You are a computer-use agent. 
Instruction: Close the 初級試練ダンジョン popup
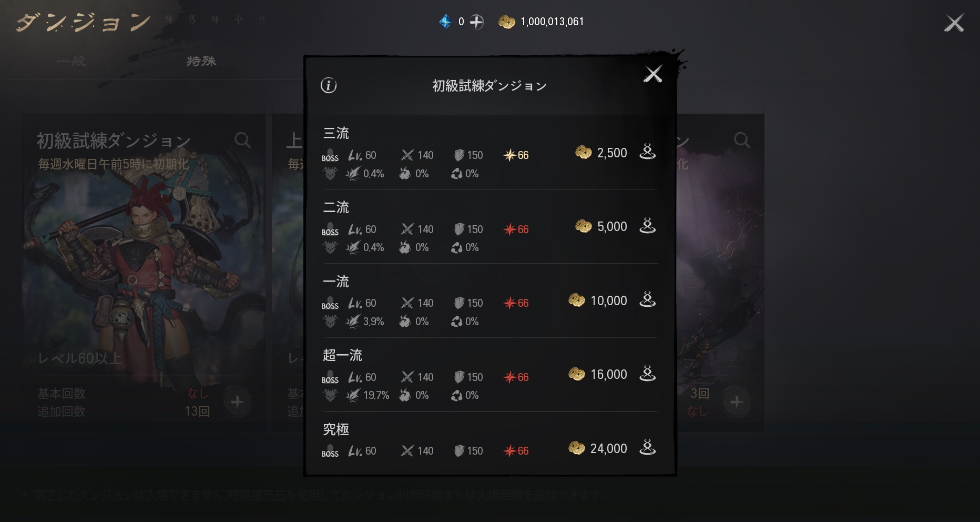653,74
